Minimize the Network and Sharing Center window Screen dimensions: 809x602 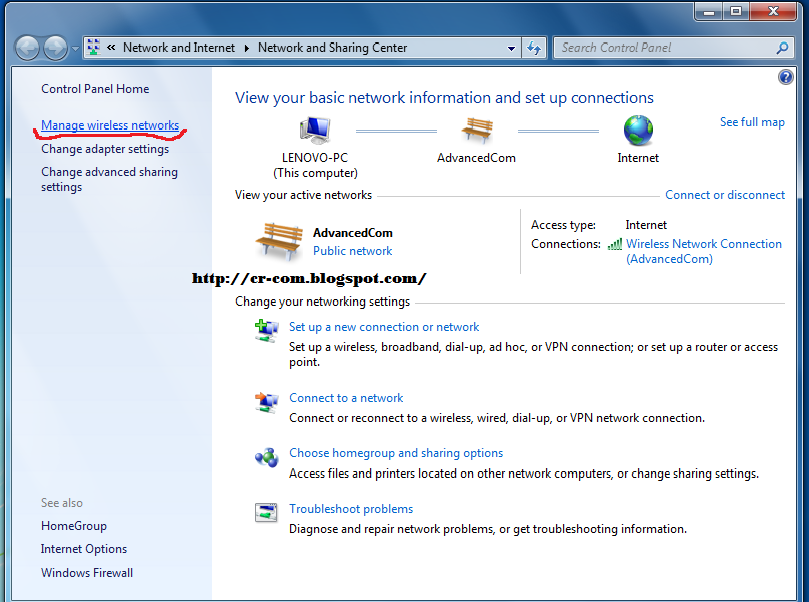pos(709,11)
